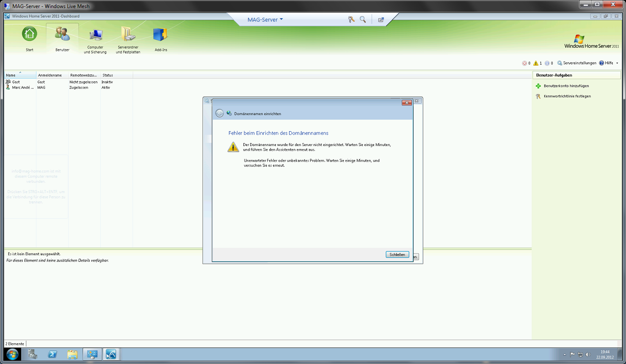Open Computer und Sicherung section

pyautogui.click(x=95, y=40)
